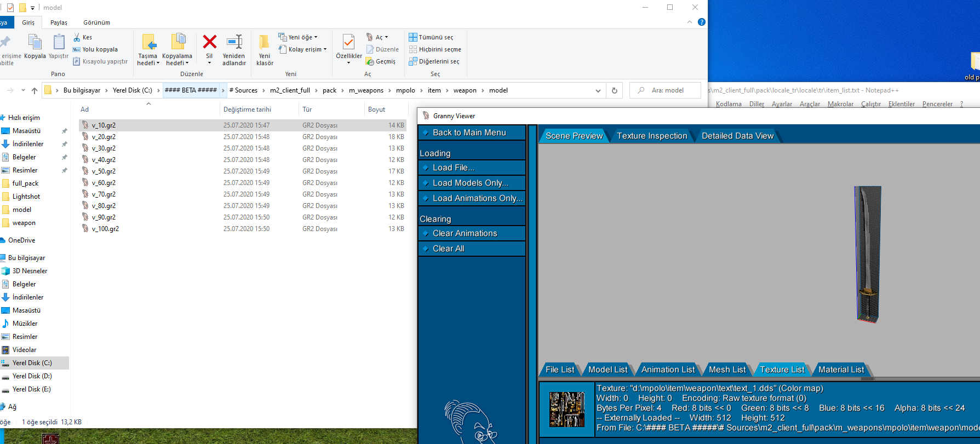Click the Yapıştır (paste) ribbon icon
The width and height of the screenshot is (980, 444).
pyautogui.click(x=59, y=43)
